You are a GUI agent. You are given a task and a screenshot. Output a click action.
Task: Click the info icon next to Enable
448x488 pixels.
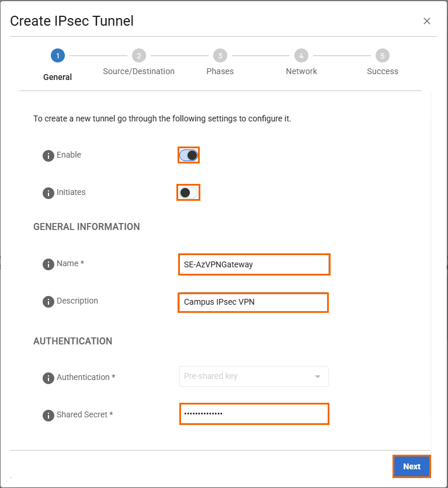coord(48,156)
